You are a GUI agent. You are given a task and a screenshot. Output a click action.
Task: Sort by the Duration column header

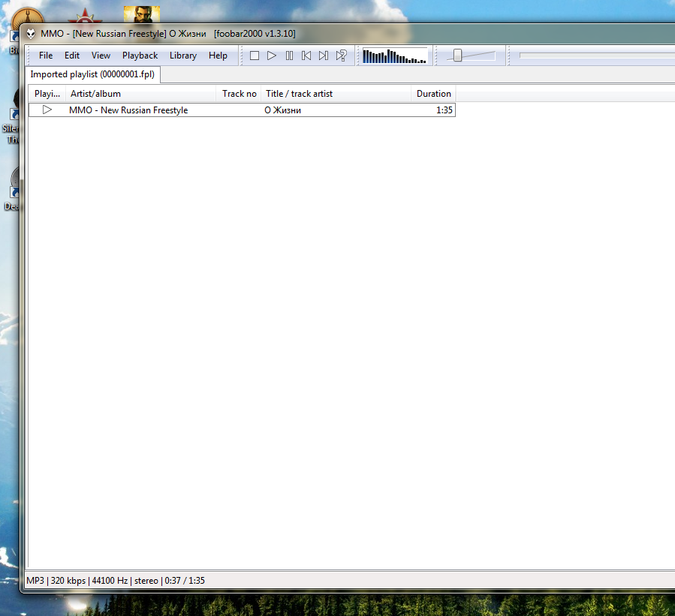(x=433, y=94)
